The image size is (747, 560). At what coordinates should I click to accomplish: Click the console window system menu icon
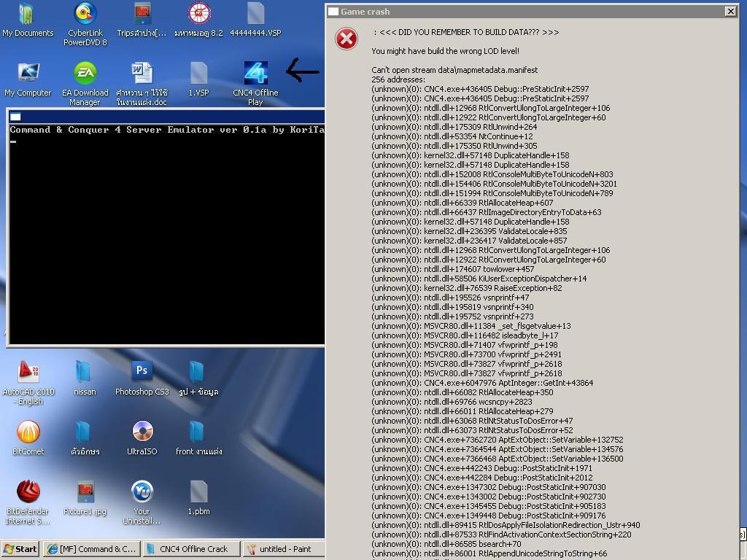[15, 117]
